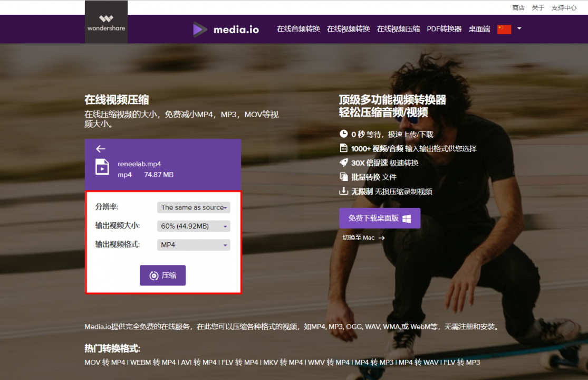
Task: Go back using the left arrow
Action: pyautogui.click(x=101, y=149)
